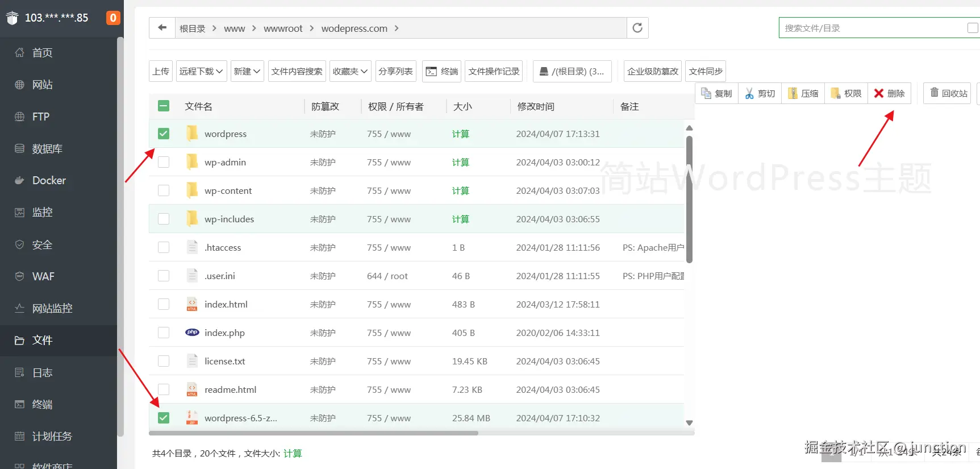Click the back arrow in path bar

click(x=162, y=28)
